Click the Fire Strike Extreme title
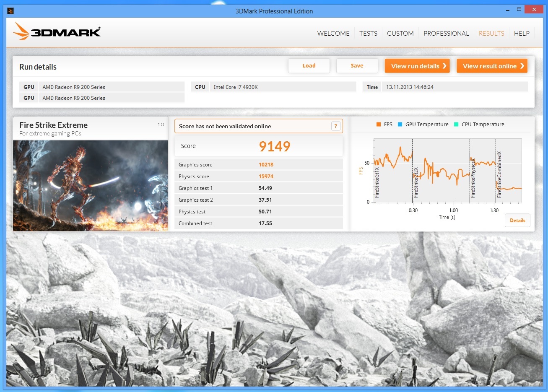548x392 pixels. pyautogui.click(x=53, y=125)
